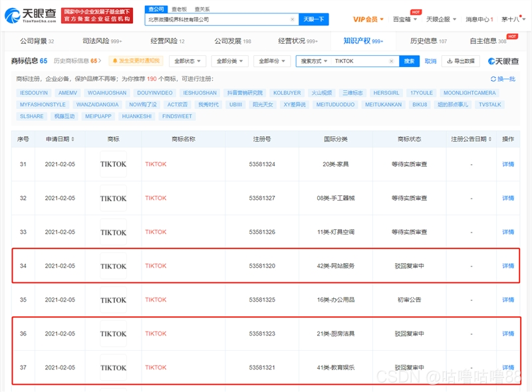Viewport: 532px width, 392px height.
Task: Click the MEITUDUODUO trademark tag
Action: pyautogui.click(x=335, y=104)
